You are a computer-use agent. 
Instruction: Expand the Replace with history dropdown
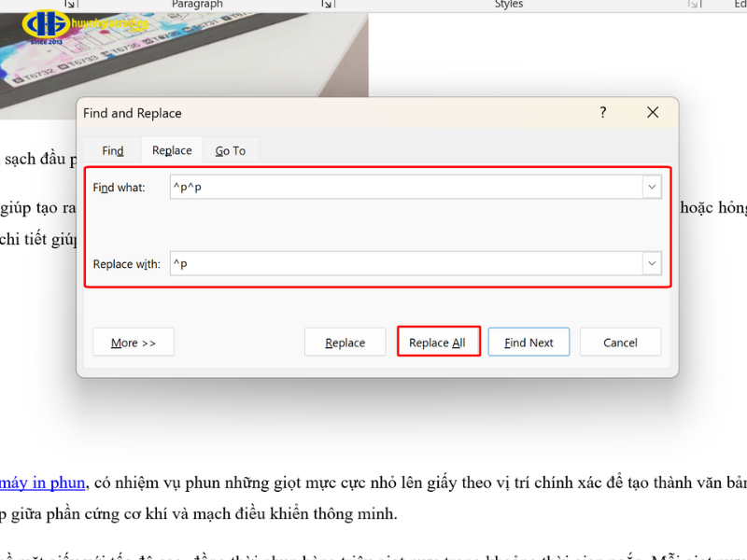[651, 264]
